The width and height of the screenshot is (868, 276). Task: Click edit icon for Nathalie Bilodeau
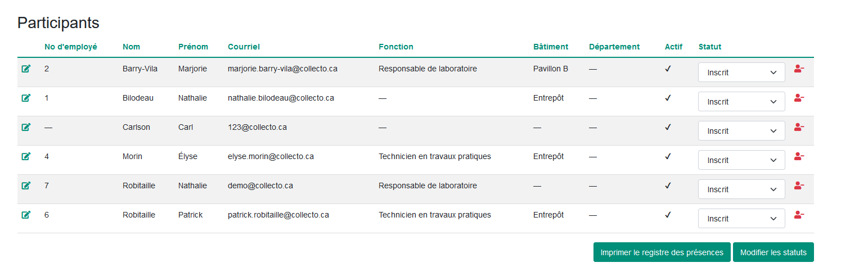(x=26, y=98)
